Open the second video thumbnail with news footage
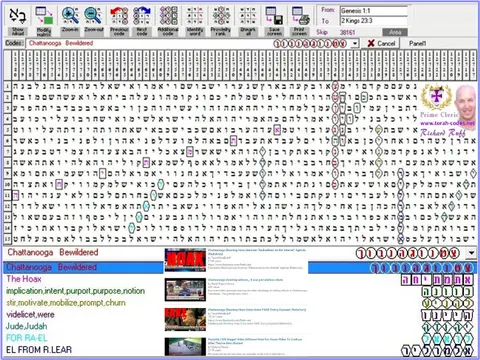Viewport: 480px width, 360px height. pyautogui.click(x=185, y=290)
